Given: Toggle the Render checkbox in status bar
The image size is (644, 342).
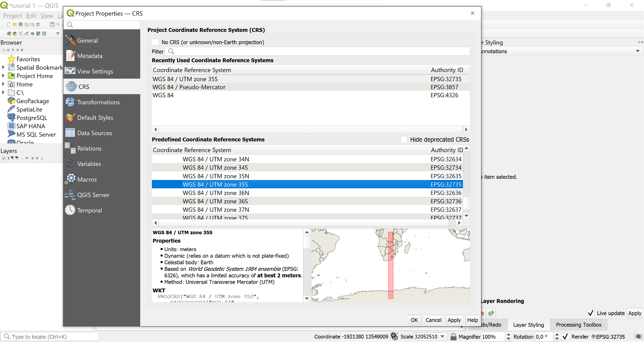Looking at the screenshot, I should pyautogui.click(x=565, y=337).
